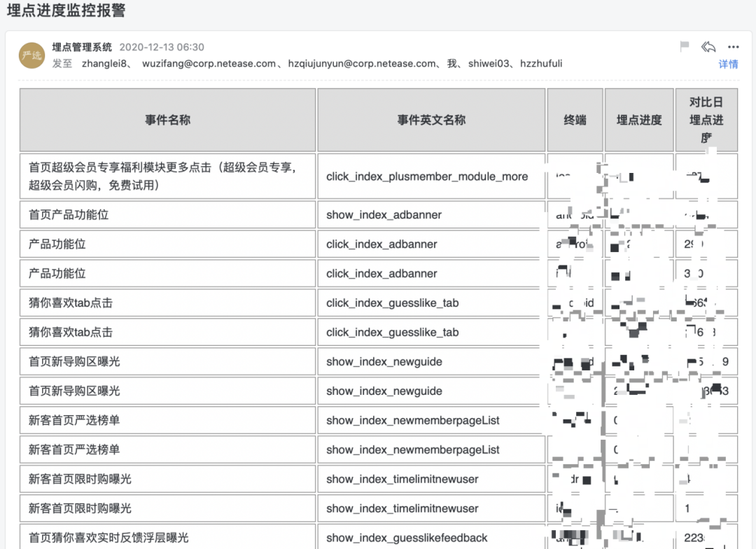Screen dimensions: 756x549
Task: Click column header 事件名称
Action: (x=168, y=120)
